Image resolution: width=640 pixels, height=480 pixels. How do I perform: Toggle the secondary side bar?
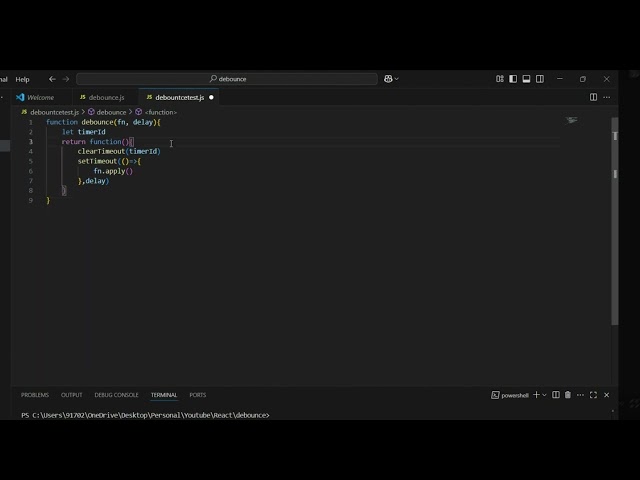pos(540,79)
